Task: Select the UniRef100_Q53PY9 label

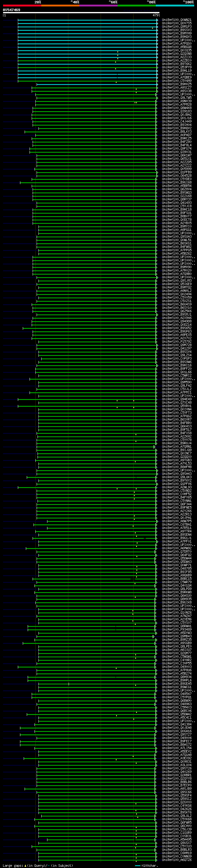Action: click(176, 67)
